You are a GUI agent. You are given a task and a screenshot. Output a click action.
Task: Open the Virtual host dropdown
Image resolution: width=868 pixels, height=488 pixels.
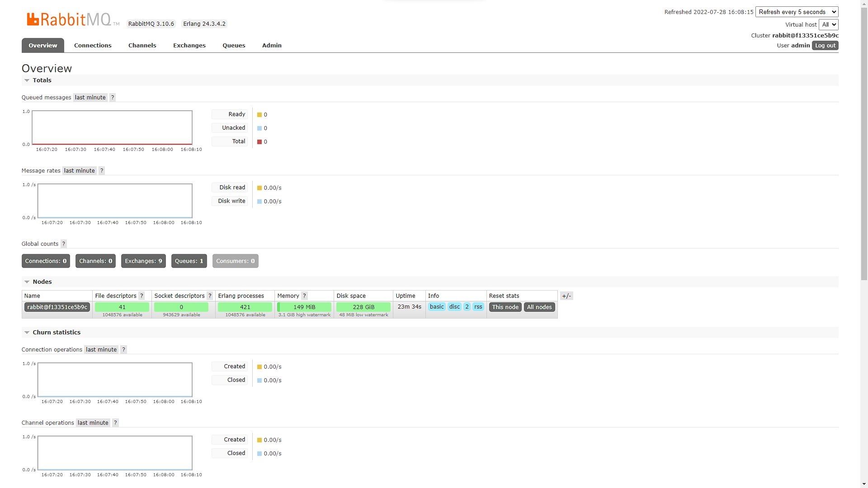pyautogui.click(x=828, y=25)
